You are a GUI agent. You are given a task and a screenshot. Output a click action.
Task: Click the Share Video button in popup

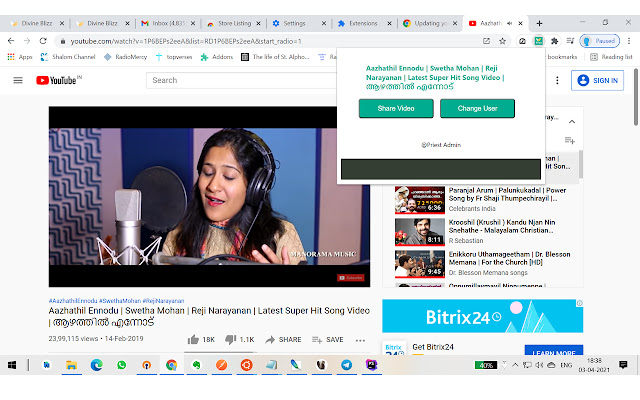pyautogui.click(x=396, y=108)
